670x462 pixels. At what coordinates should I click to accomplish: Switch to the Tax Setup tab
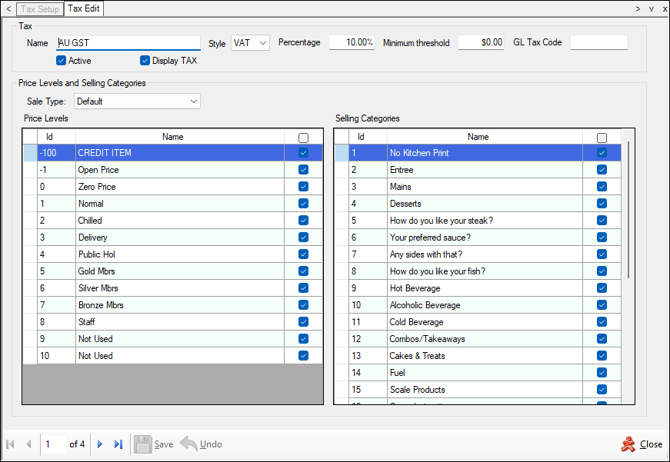click(40, 9)
